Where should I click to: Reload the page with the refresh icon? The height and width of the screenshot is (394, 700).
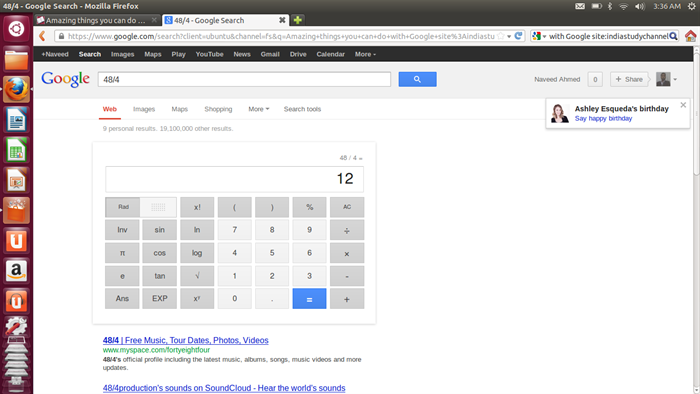click(x=518, y=36)
